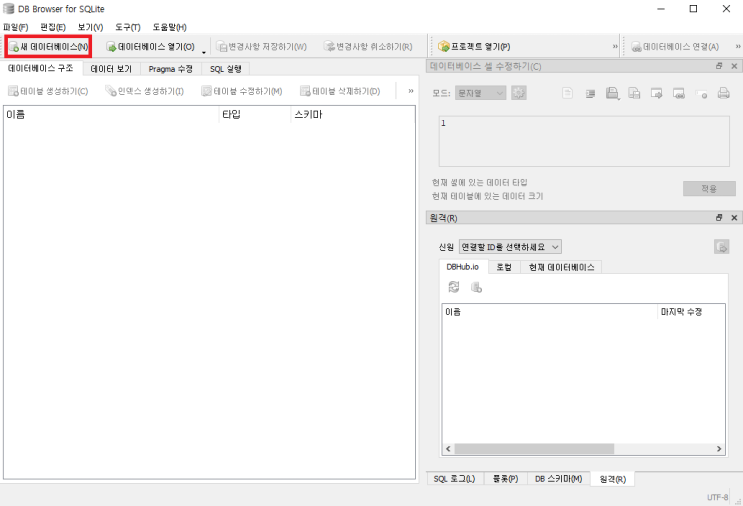Screen dimensions: 743x506
Task: Click inside the cell editor text area
Action: pos(584,141)
